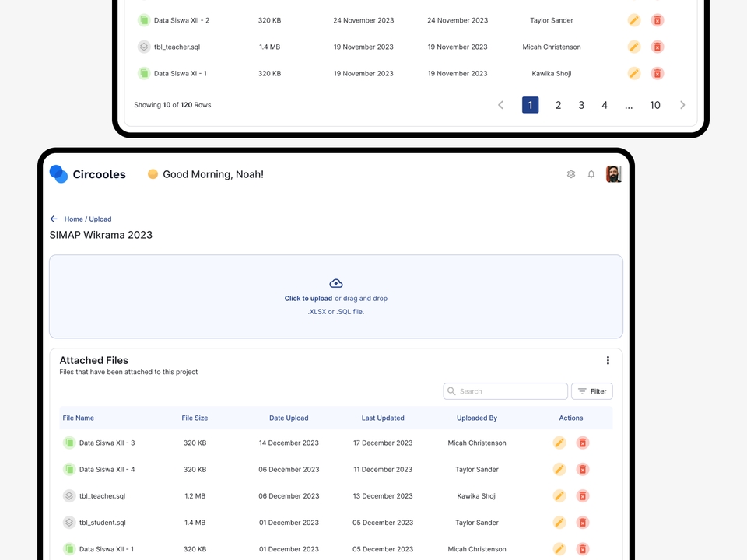Image resolution: width=747 pixels, height=560 pixels.
Task: Open the Filter button
Action: (592, 391)
